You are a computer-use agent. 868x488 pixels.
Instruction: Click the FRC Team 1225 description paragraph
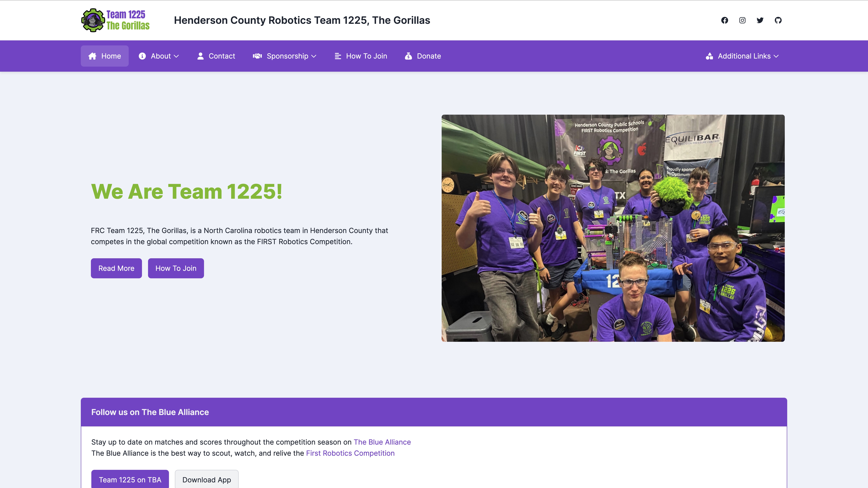pos(240,236)
